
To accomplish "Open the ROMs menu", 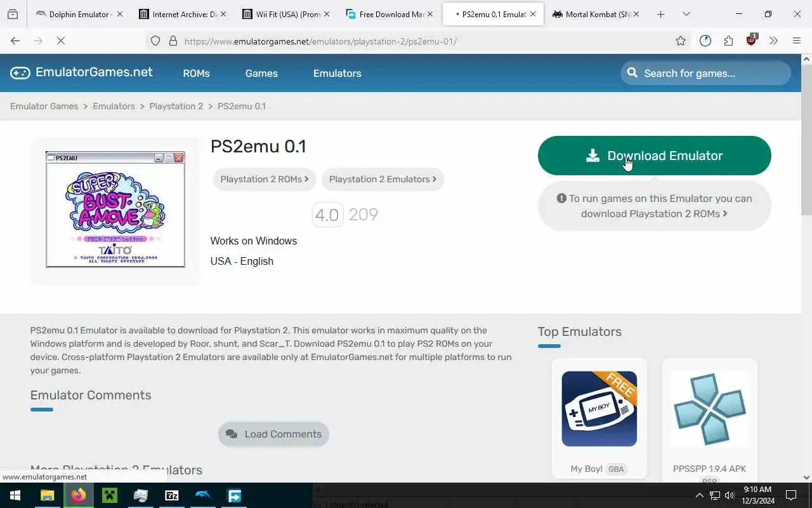I will click(196, 73).
